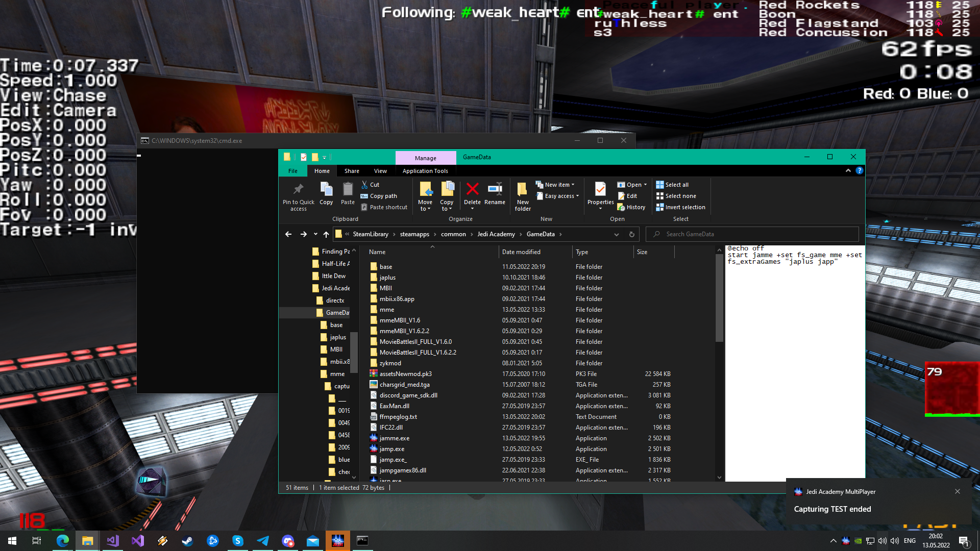
Task: Click SteamLibrary in address breadcrumb
Action: [x=371, y=234]
